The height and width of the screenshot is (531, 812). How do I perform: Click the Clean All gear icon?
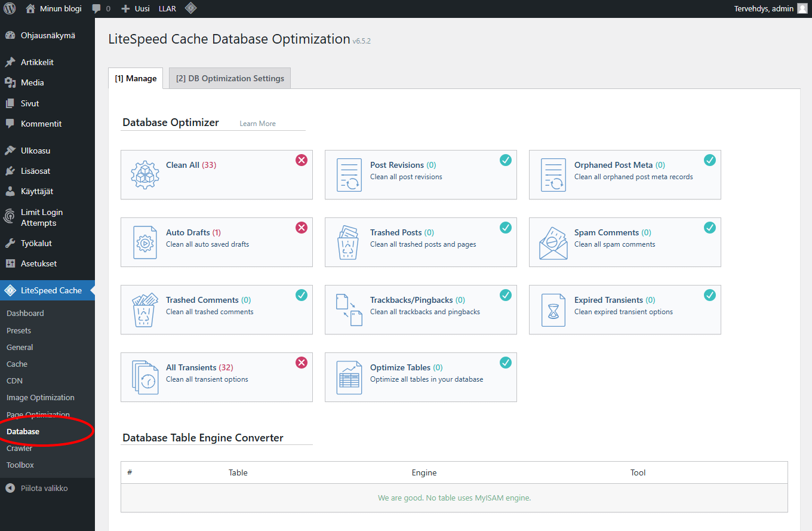145,175
